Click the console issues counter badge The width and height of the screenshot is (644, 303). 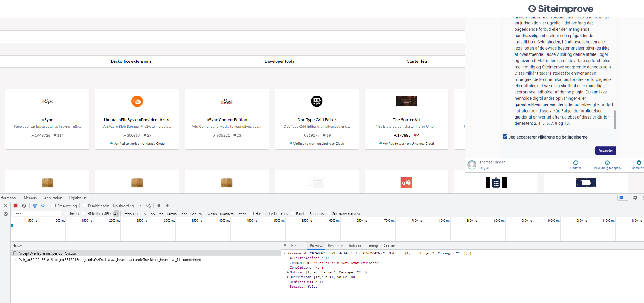click(622, 198)
